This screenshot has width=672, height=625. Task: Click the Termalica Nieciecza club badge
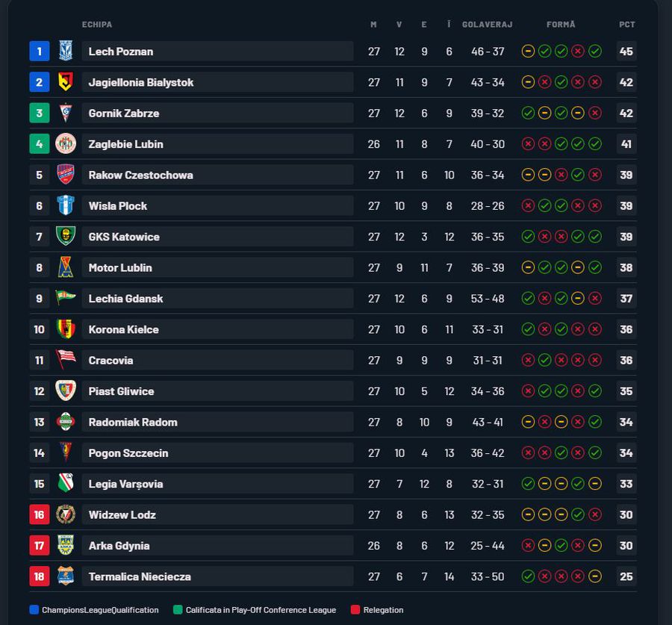66,576
